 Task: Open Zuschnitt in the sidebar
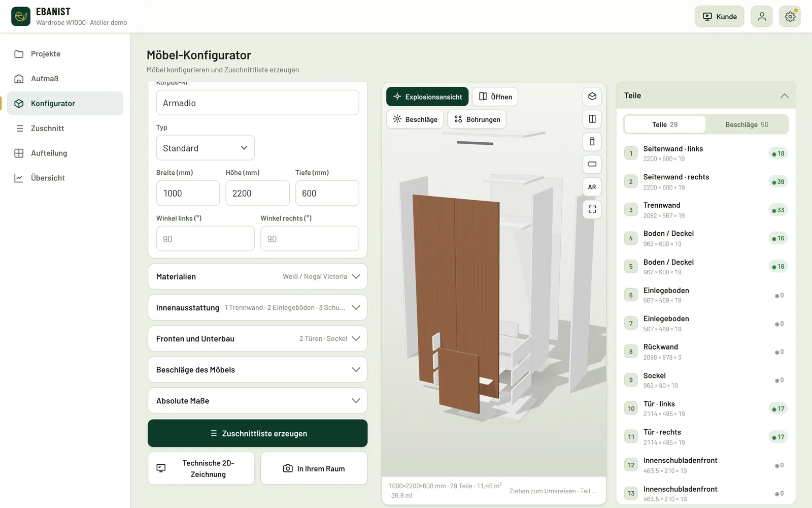click(65, 129)
